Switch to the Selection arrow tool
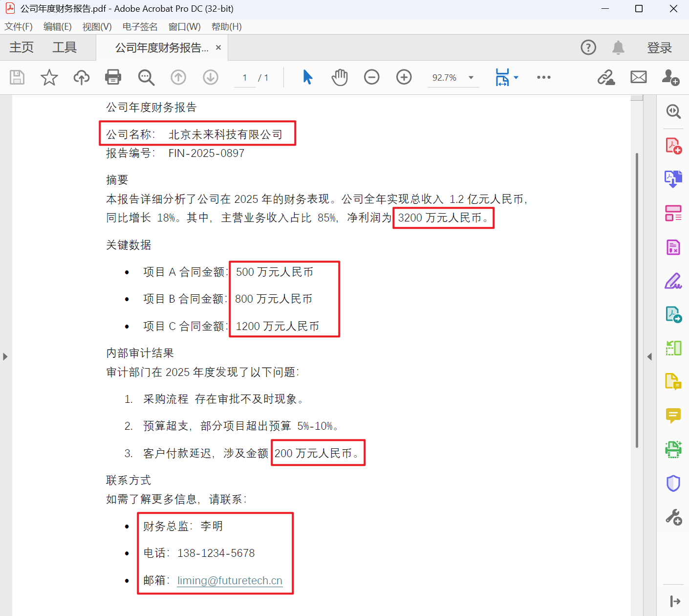Viewport: 689px width, 616px height. [x=307, y=77]
